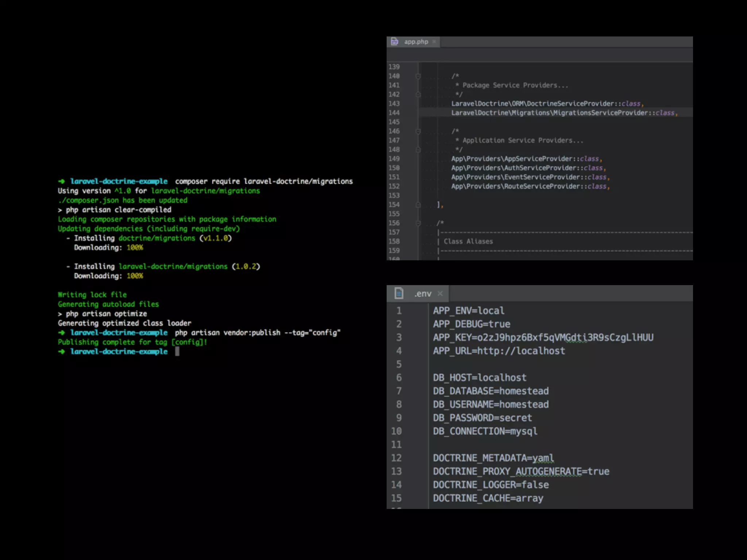Screen dimensions: 747x560
Task: Click the terminal cursor at last prompt
Action: (177, 351)
